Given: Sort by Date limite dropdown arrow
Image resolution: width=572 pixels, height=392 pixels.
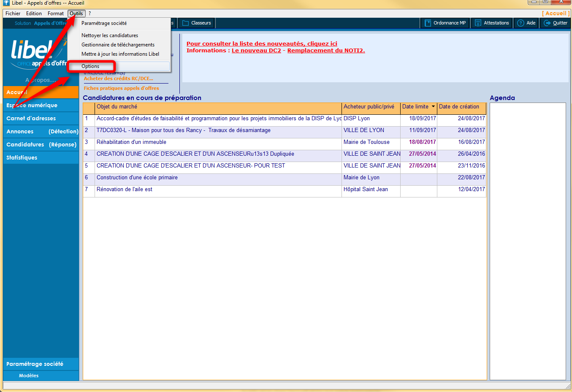Looking at the screenshot, I should coord(433,106).
